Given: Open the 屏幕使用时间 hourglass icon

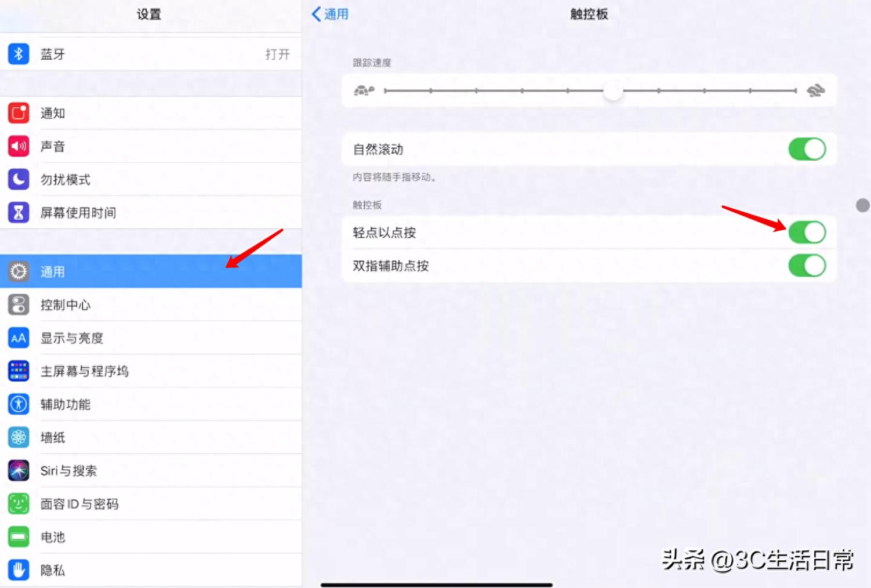Looking at the screenshot, I should coord(18,212).
